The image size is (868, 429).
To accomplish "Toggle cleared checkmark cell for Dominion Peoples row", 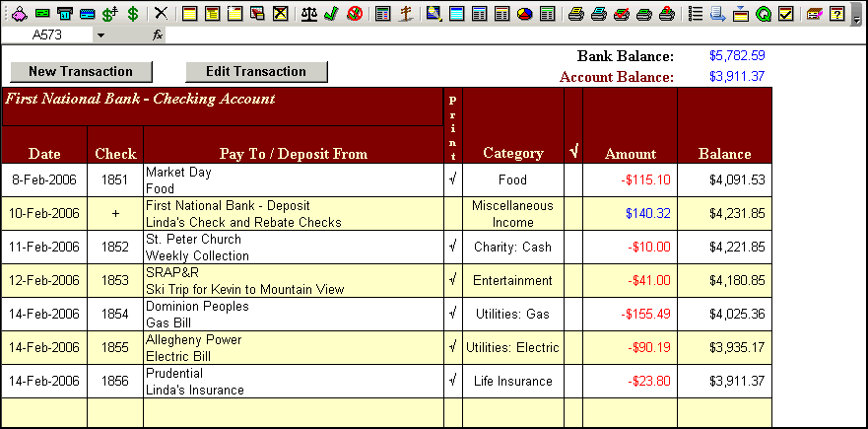I will 573,315.
